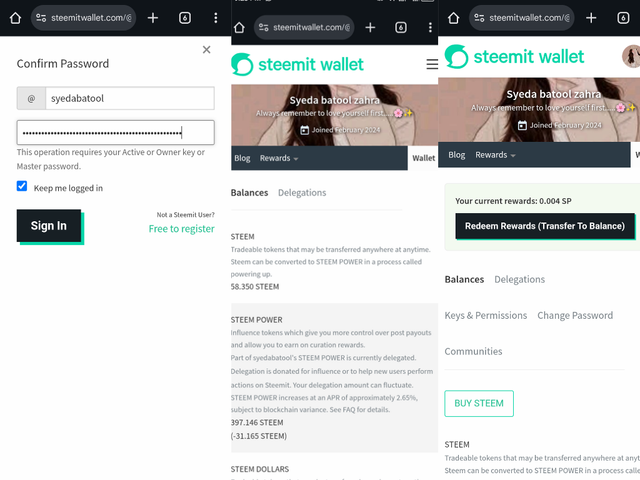Tap address bar URL in right screenshot
The height and width of the screenshot is (480, 640).
tap(529, 18)
